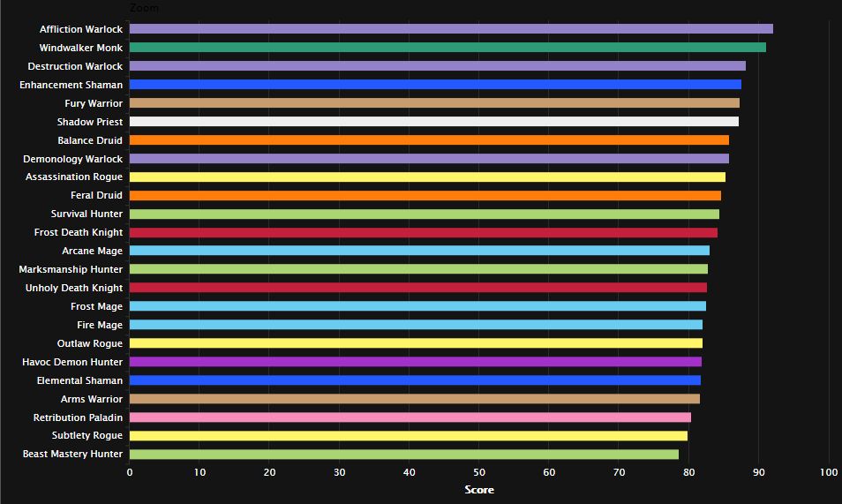Click the '30' axis tick label
This screenshot has width=842, height=504.
(x=340, y=472)
